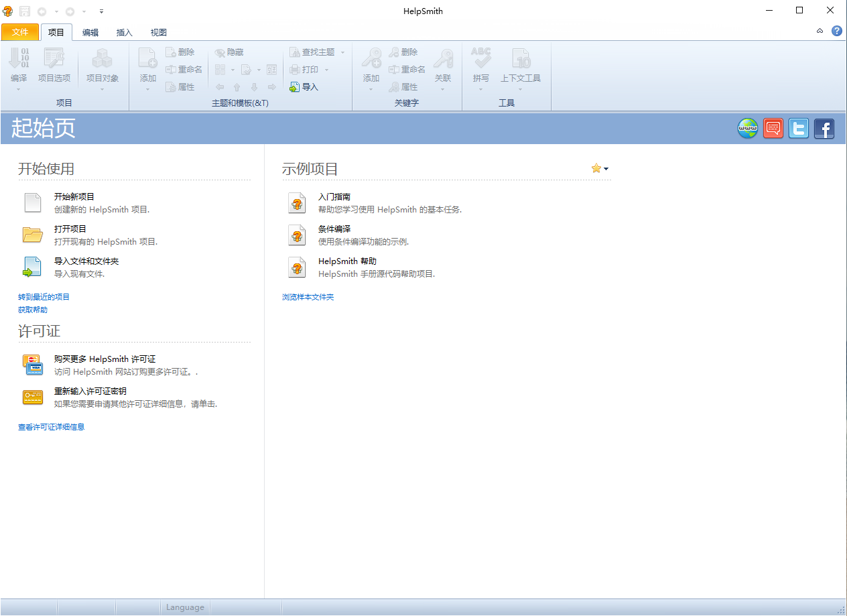
Task: Open the Facebook icon on start page
Action: click(824, 128)
